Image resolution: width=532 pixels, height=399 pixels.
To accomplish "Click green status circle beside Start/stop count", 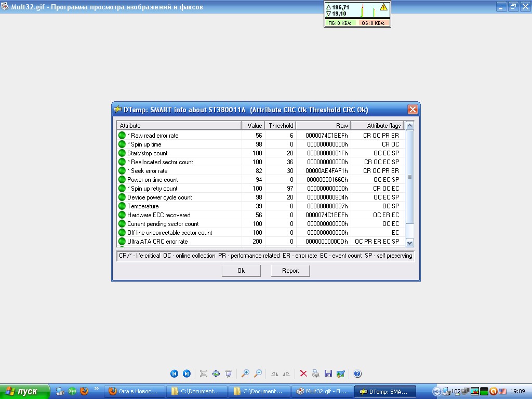I will tap(122, 153).
